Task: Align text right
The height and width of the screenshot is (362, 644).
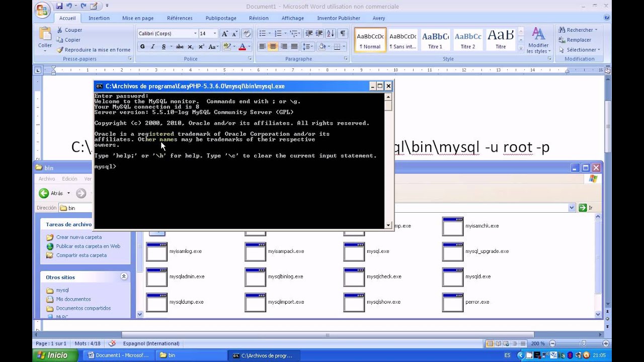Action: 283,47
